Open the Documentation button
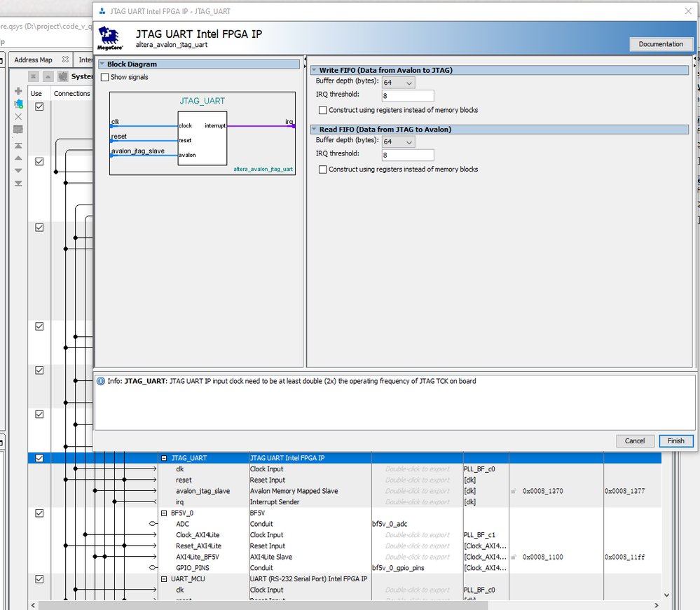 click(661, 44)
